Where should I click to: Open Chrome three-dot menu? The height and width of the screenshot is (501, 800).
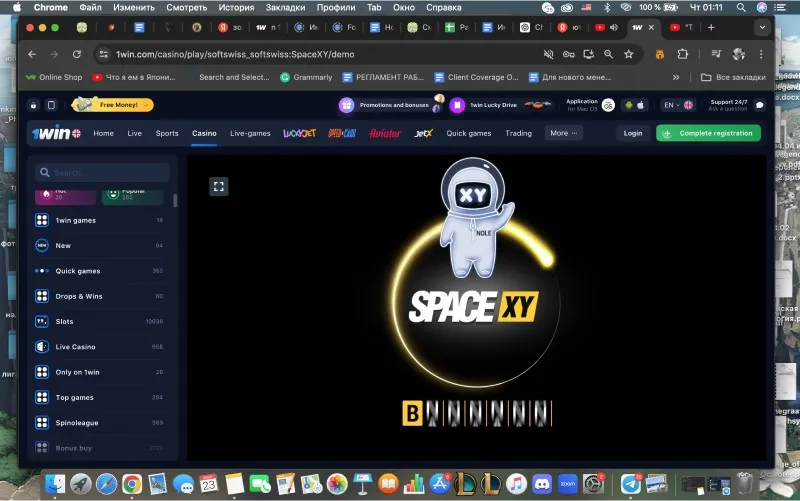click(x=761, y=54)
